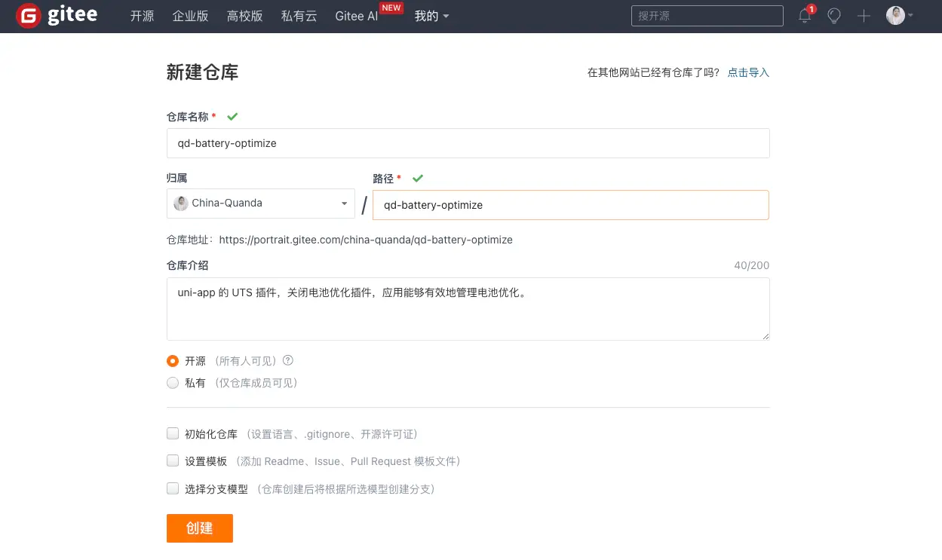The image size is (942, 560).
Task: Click the help question mark beside 开源
Action: tap(287, 360)
